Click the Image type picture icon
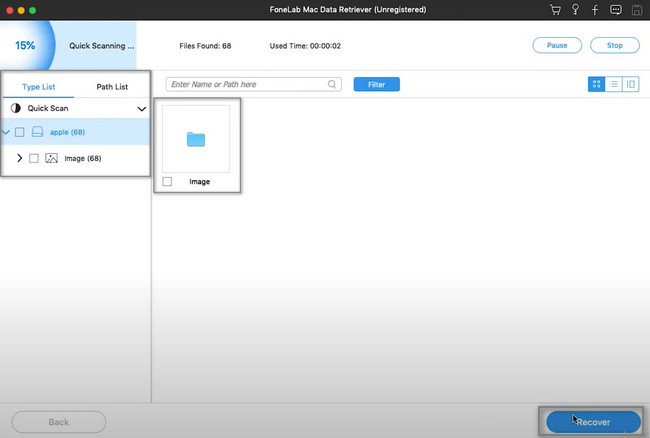 (51, 158)
